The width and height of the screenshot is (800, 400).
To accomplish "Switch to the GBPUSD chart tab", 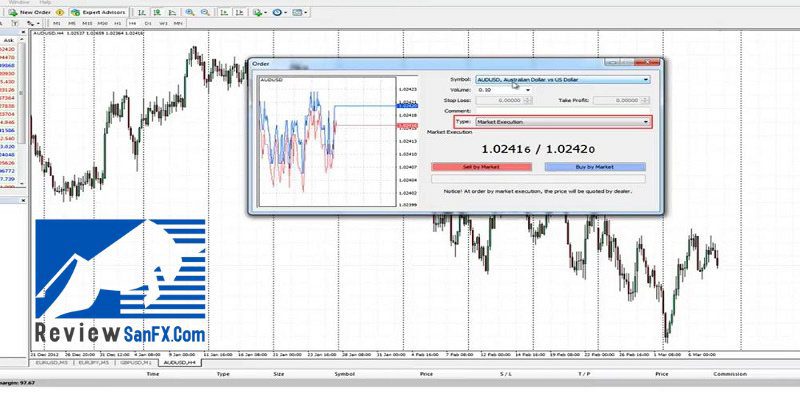I will [x=132, y=362].
